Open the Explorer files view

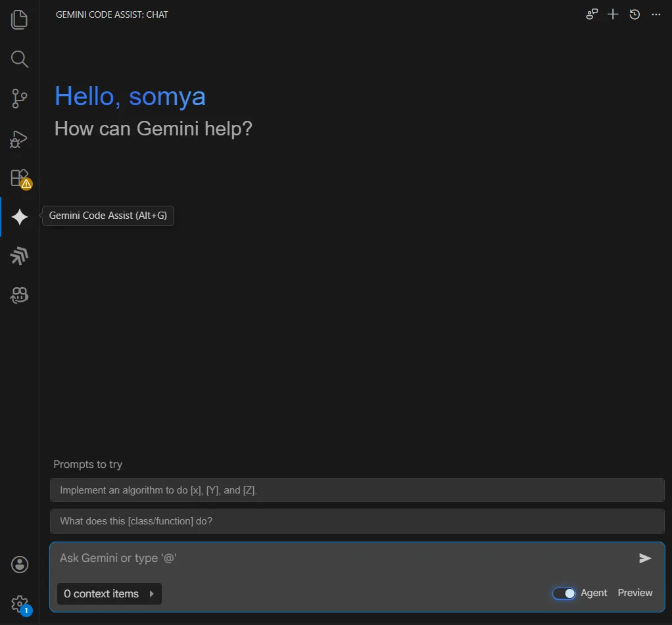[20, 20]
